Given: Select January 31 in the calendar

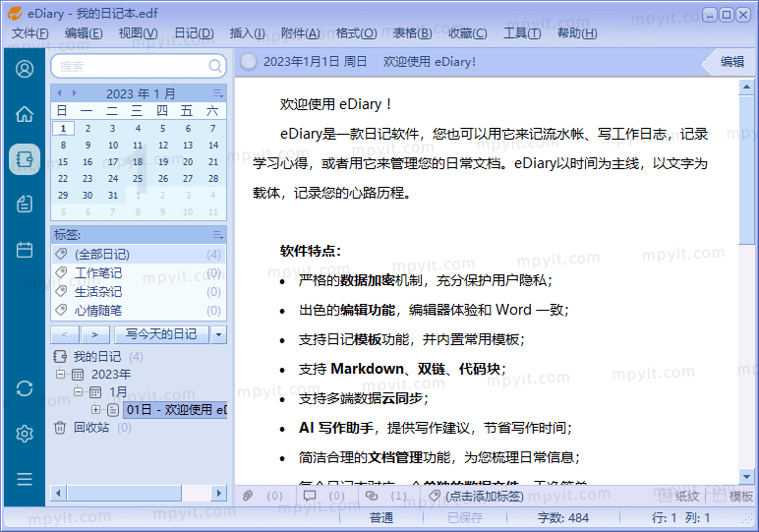Looking at the screenshot, I should point(113,195).
